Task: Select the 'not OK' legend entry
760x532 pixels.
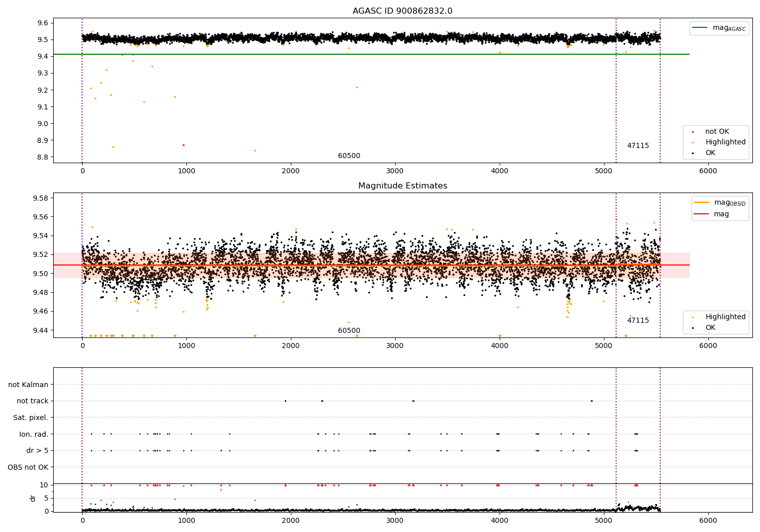Action: coord(717,131)
